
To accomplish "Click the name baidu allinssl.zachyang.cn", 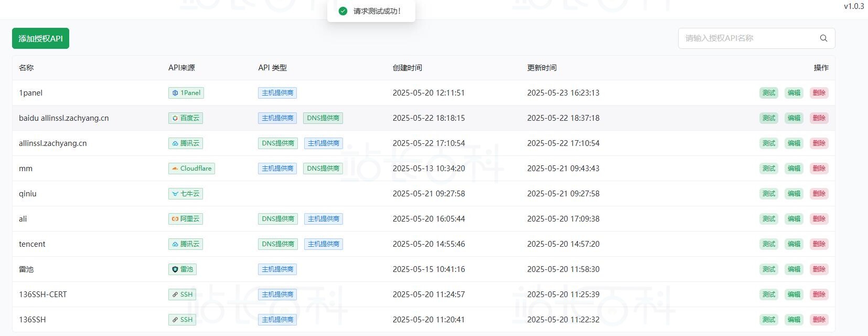I will point(64,118).
